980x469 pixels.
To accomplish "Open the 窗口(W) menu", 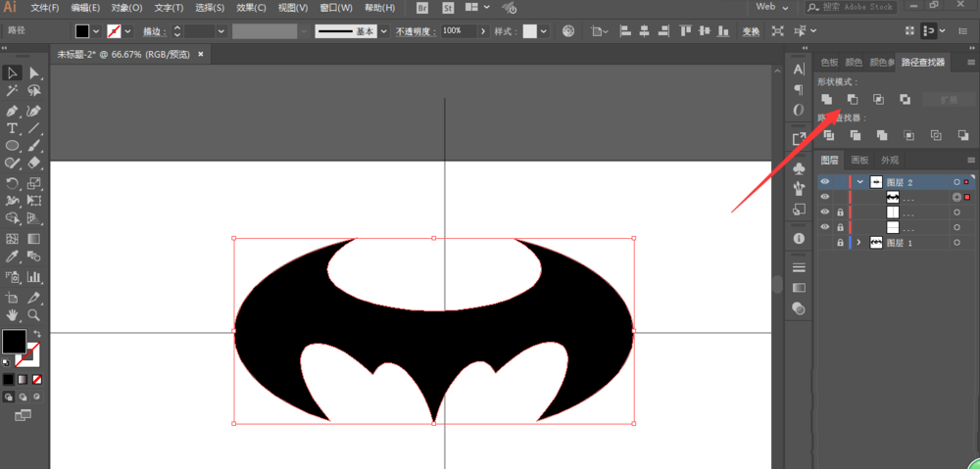I will click(335, 8).
